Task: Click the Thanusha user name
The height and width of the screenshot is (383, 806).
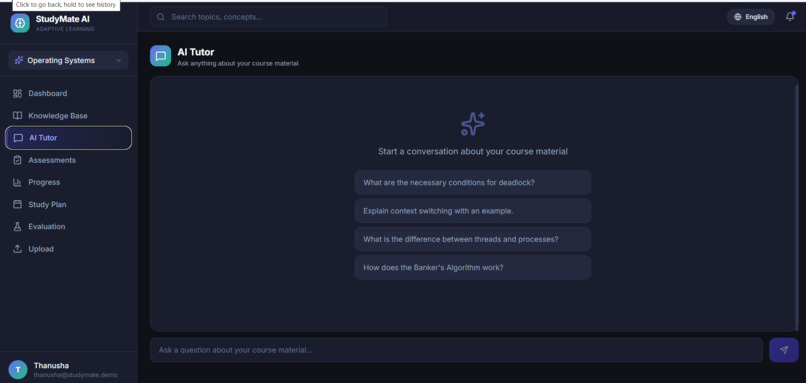Action: (x=51, y=366)
